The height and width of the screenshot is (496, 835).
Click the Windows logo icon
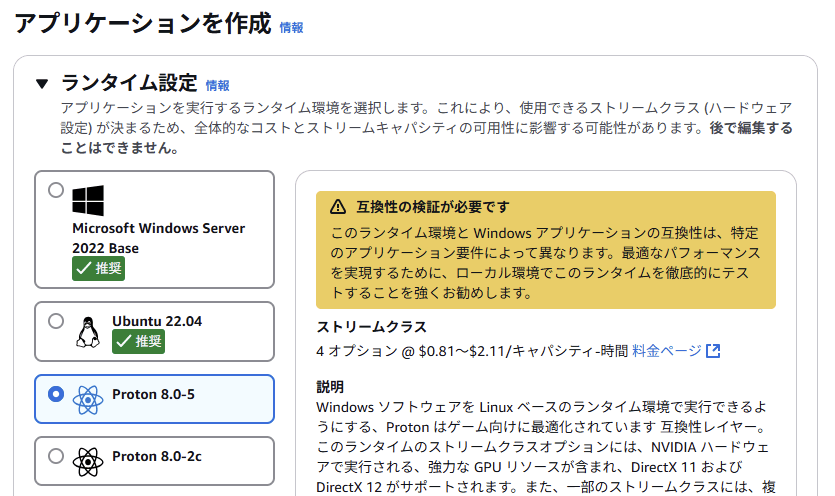(x=88, y=200)
